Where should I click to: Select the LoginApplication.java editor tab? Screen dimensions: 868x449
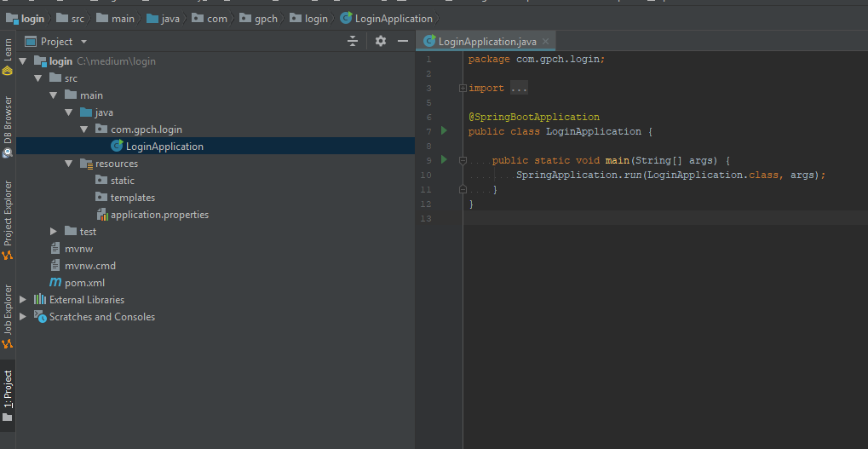click(x=483, y=41)
